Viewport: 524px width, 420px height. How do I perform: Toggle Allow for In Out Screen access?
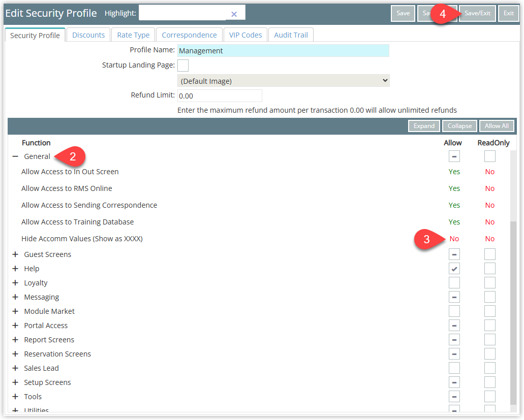[x=454, y=172]
